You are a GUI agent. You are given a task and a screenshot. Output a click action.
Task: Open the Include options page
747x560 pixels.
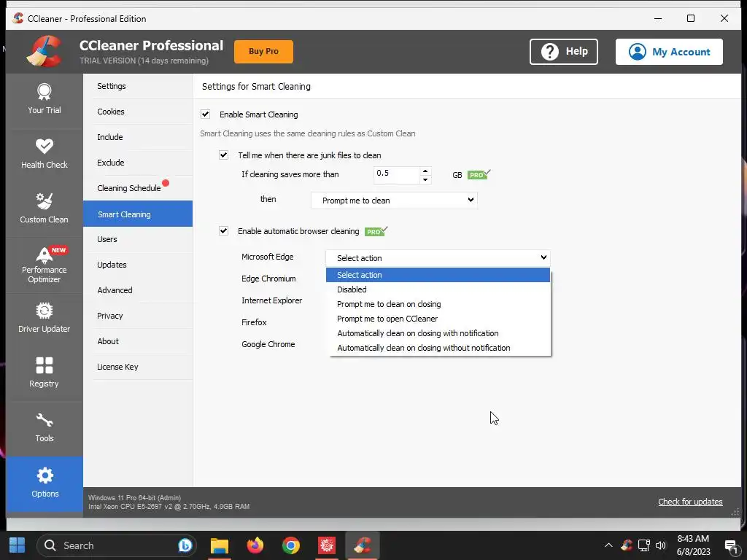pos(138,137)
